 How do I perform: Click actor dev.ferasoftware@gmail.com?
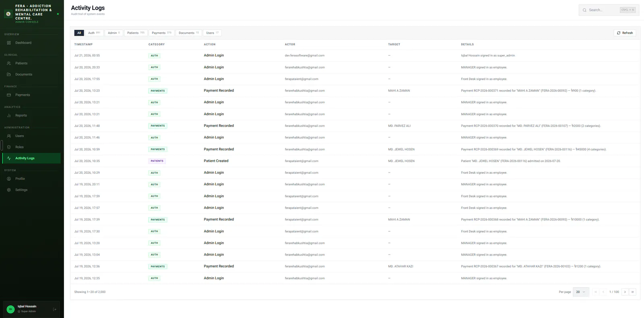305,56
